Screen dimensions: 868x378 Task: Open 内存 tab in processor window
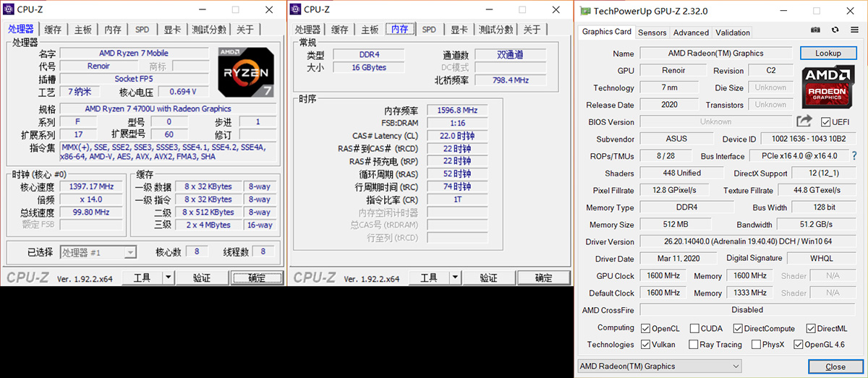click(113, 30)
